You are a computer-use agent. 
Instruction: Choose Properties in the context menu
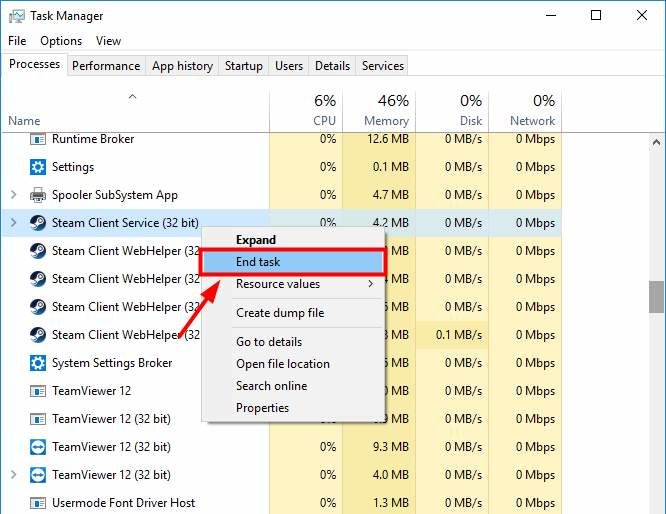[293, 408]
